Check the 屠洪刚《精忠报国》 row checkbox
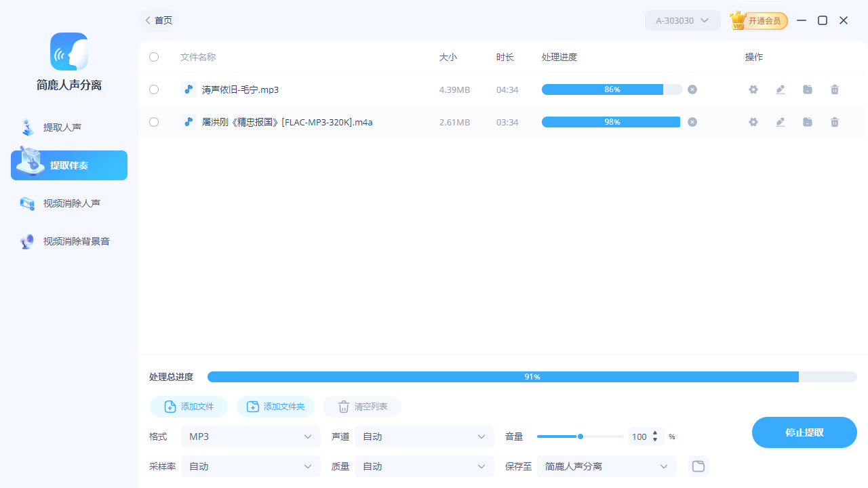868x488 pixels. [154, 122]
